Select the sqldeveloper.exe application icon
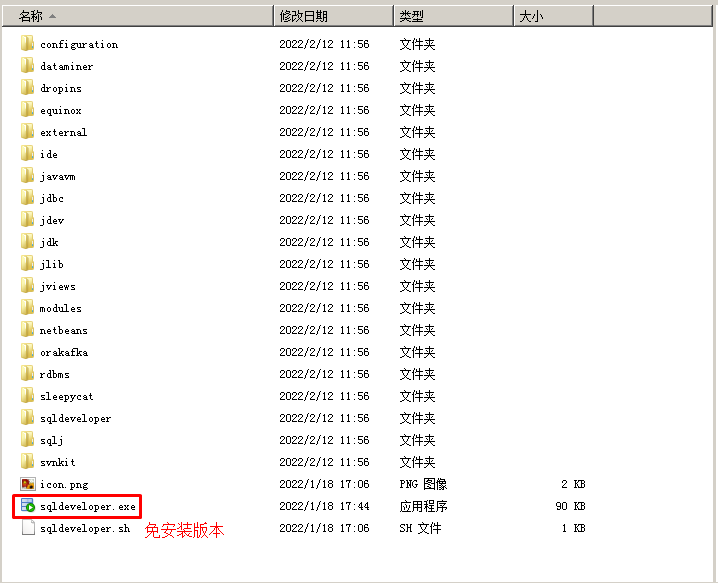Screen dimensions: 718x583 point(28,506)
